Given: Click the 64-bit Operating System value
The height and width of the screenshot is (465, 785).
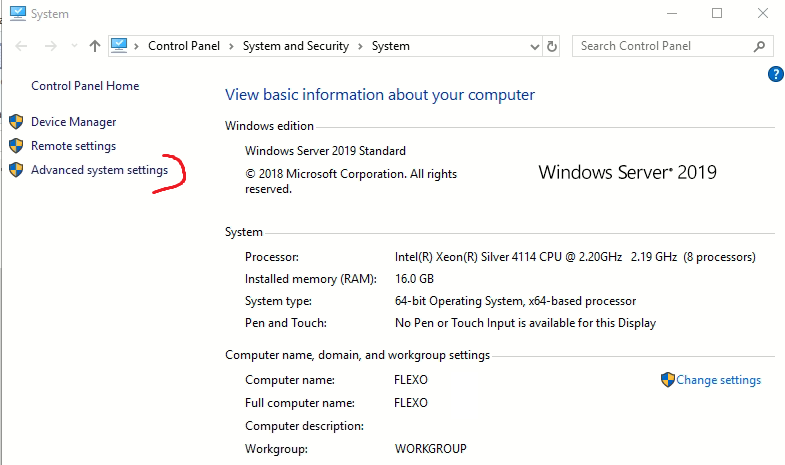Looking at the screenshot, I should [x=515, y=301].
